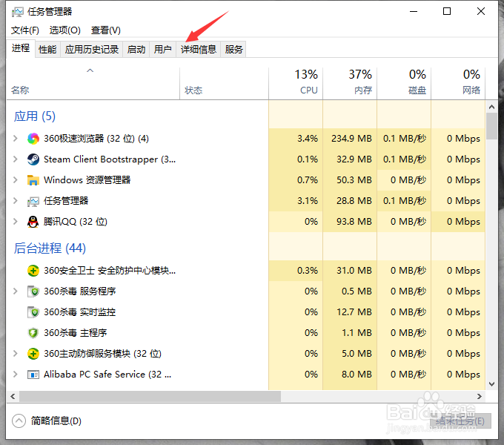
Task: Expand the 360主动防御服务模块 row
Action: point(15,354)
